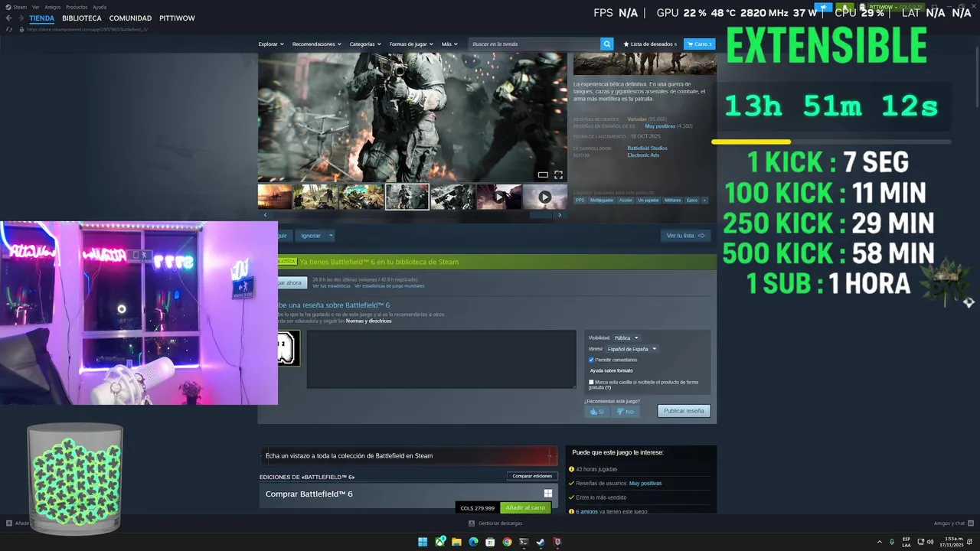Viewport: 980px width, 551px height.
Task: Open the TIENDA tab
Action: point(42,18)
